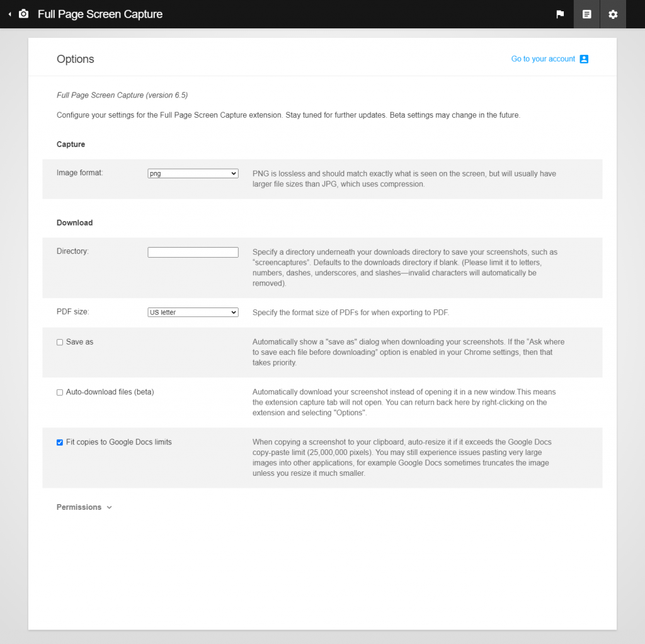
Task: Click the Fit copies to Google Docs limits label
Action: (119, 442)
